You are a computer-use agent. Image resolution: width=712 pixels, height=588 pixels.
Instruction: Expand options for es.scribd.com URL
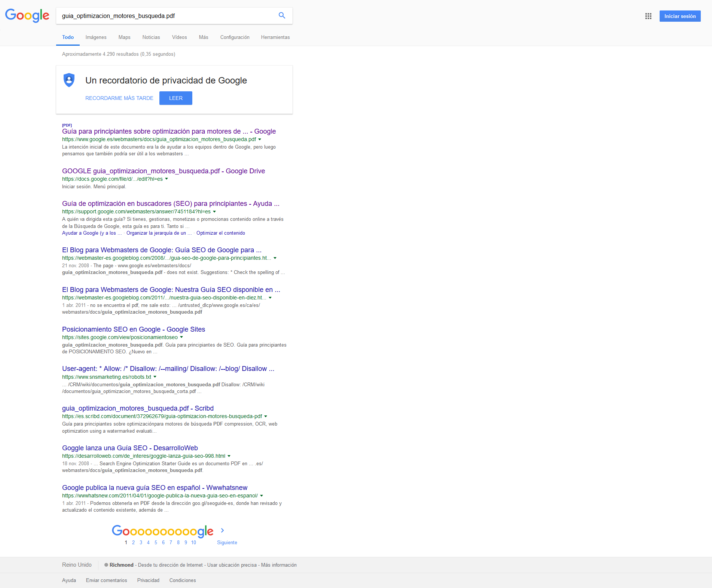[266, 416]
